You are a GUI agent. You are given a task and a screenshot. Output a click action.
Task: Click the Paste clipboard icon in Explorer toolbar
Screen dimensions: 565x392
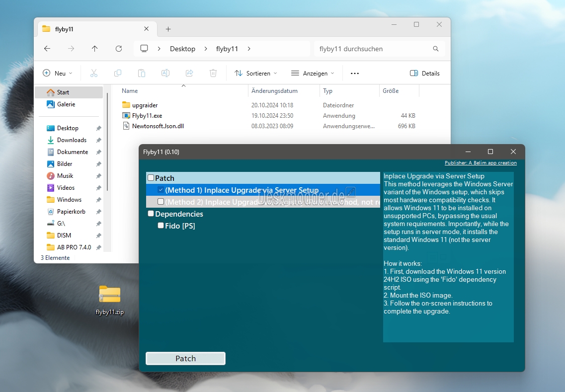click(142, 73)
